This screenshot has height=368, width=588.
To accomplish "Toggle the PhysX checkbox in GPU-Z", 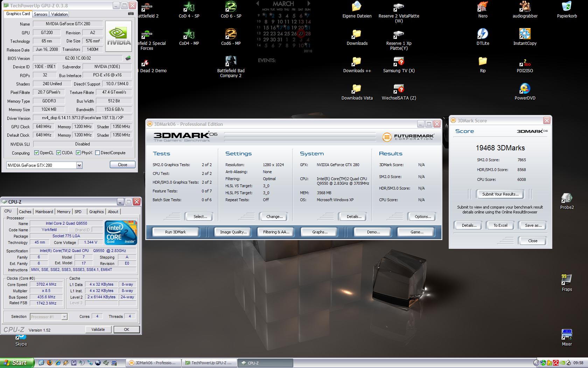I will click(x=78, y=153).
